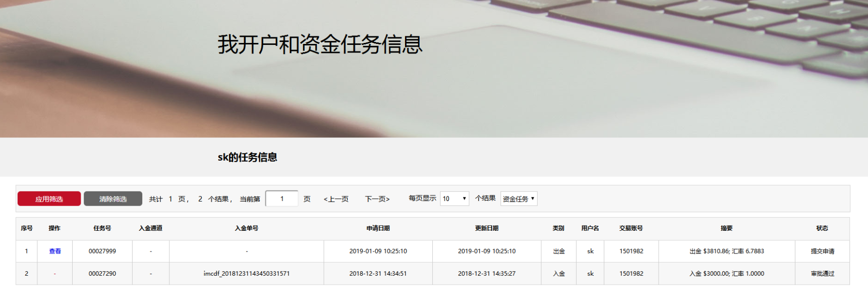The image size is (868, 303).
Task: Click the 出金 $3810.86 summary cell
Action: (726, 251)
